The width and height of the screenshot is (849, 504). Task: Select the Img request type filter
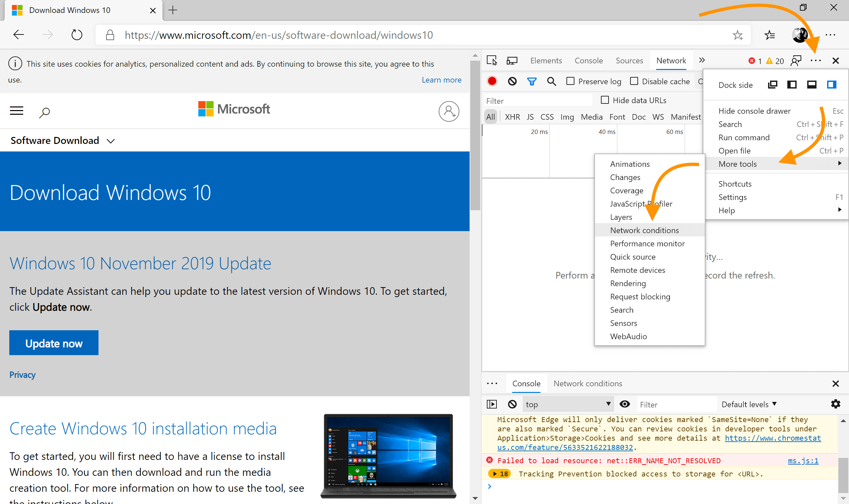[x=567, y=117]
